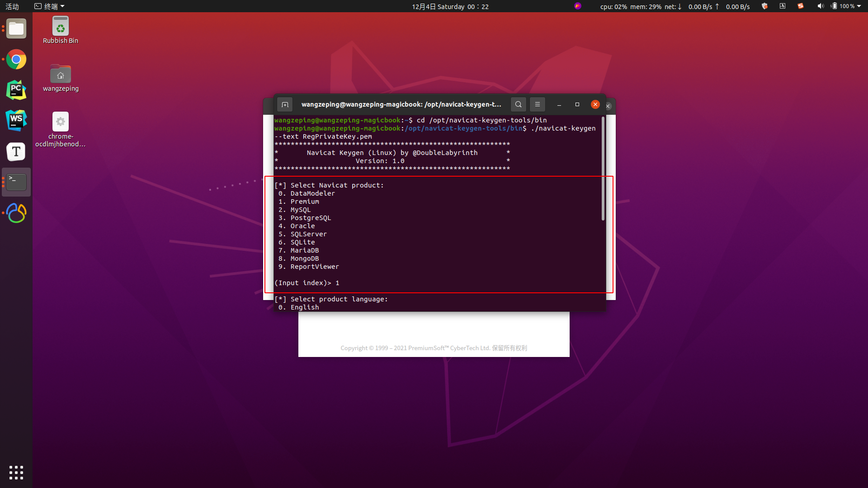Click "7. MariaDB" line in terminal
The image size is (868, 488).
click(x=299, y=250)
